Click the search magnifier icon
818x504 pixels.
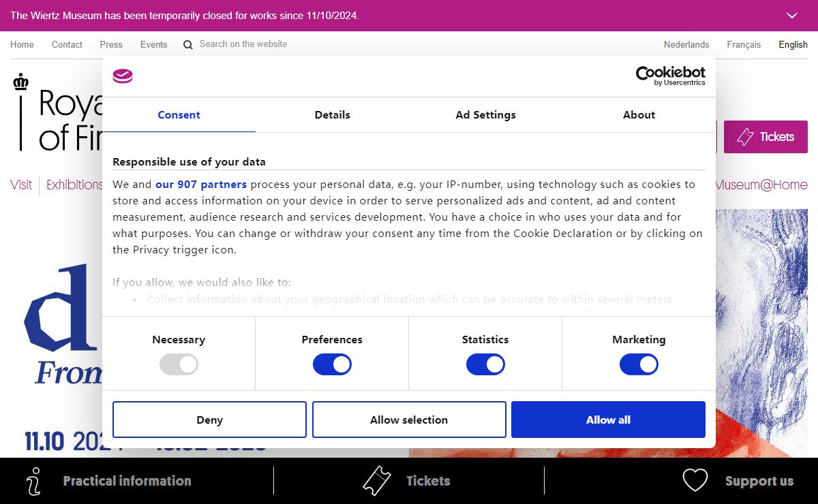[188, 45]
